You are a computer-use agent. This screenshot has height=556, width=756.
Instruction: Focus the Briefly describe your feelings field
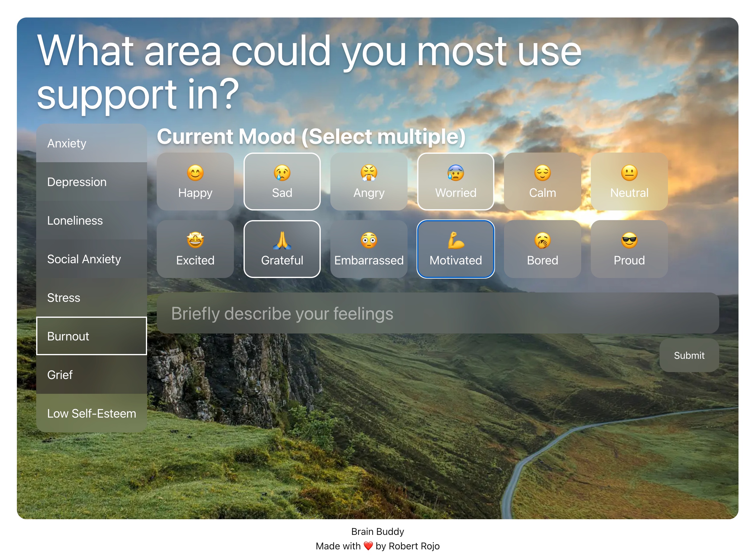point(437,313)
